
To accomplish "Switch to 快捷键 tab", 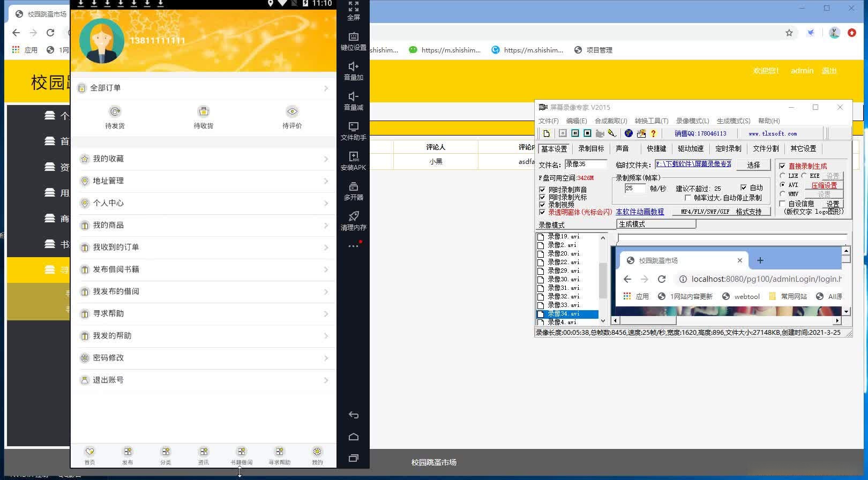I will click(x=656, y=149).
